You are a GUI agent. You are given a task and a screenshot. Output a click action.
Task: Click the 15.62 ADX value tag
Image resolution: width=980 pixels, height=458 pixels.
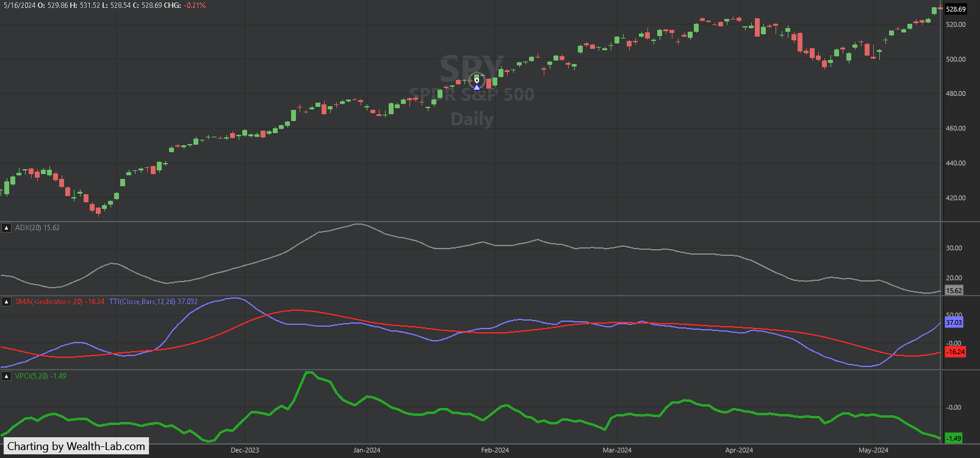point(954,291)
